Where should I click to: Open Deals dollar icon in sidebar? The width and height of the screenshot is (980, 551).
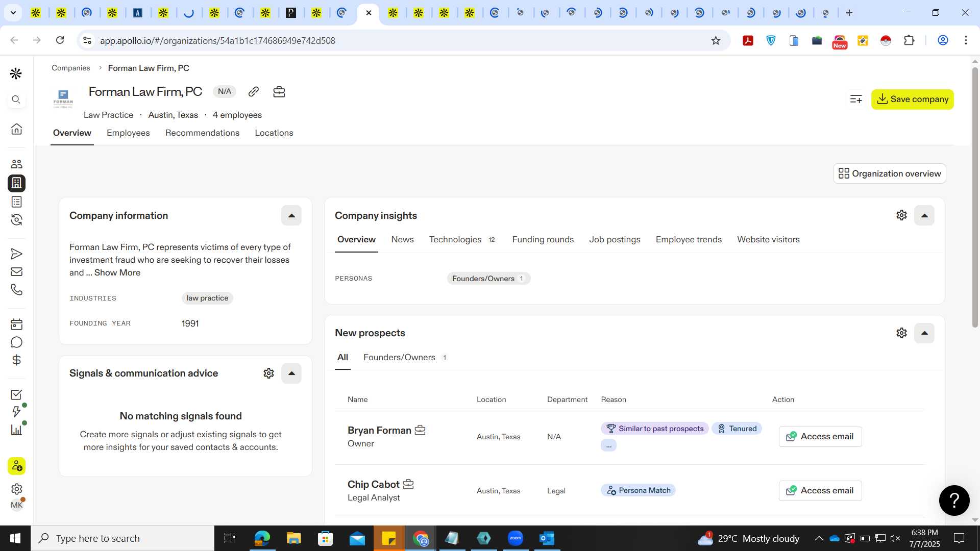tap(16, 360)
